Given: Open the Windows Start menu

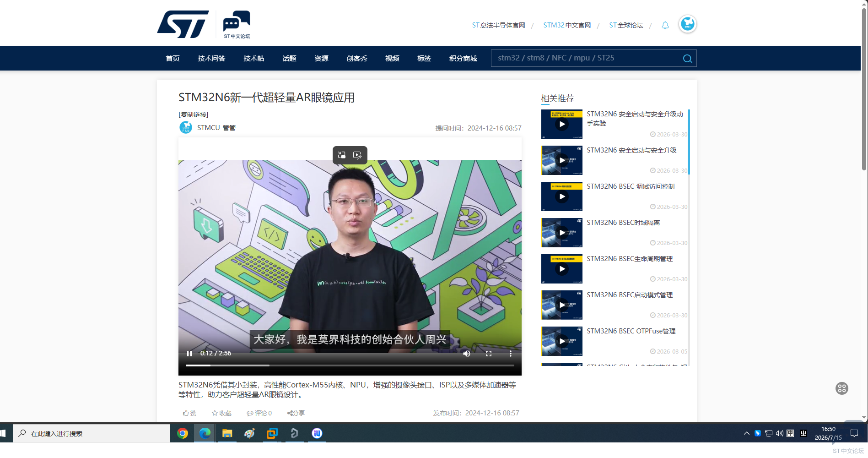Looking at the screenshot, I should point(3,433).
